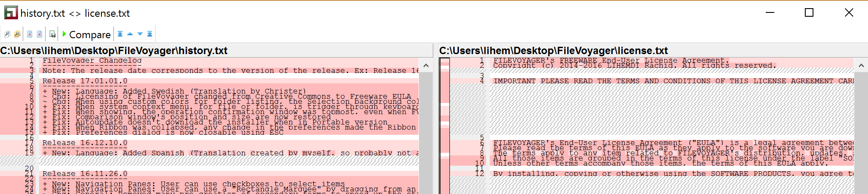Screen dimensions: 868x194
Task: Save the comparison report icon
Action: click(52, 34)
